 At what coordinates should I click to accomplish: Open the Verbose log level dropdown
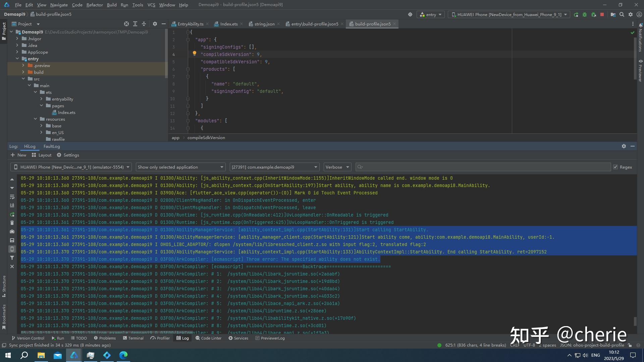point(337,167)
